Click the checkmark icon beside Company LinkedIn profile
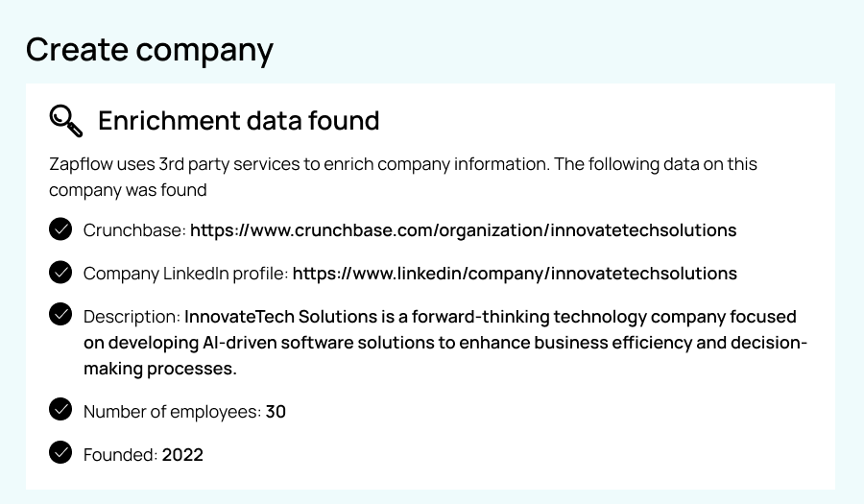Viewport: 864px width, 504px height. tap(60, 272)
